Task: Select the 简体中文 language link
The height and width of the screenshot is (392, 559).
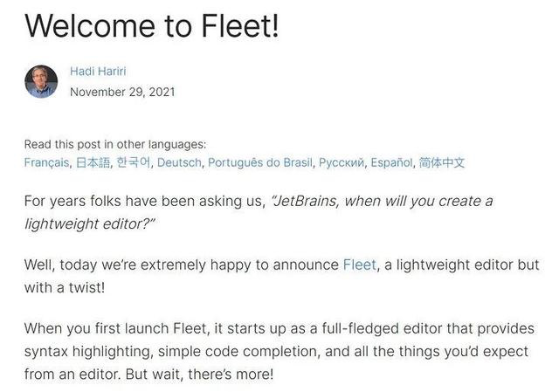Action: tap(442, 162)
